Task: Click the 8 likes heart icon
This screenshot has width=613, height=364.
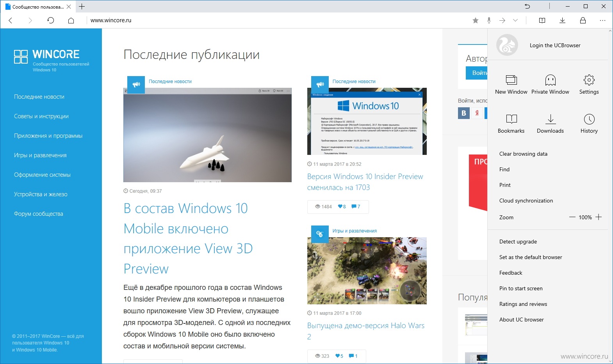Action: 340,206
